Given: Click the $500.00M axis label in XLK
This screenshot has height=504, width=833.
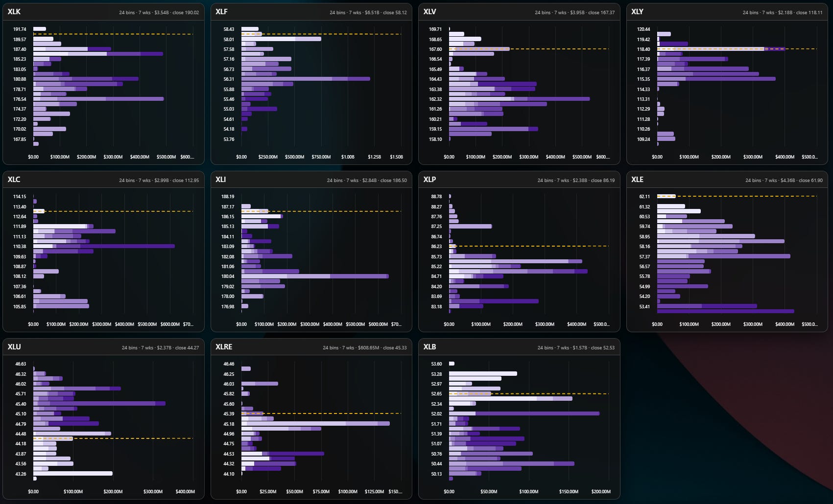Looking at the screenshot, I should (x=166, y=157).
